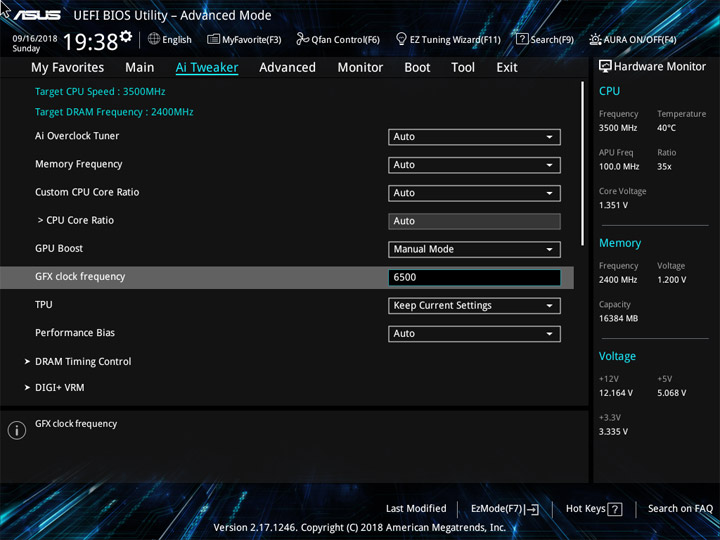Click Target CPU Speed : 3500MHz text
The width and height of the screenshot is (720, 540).
tap(100, 91)
